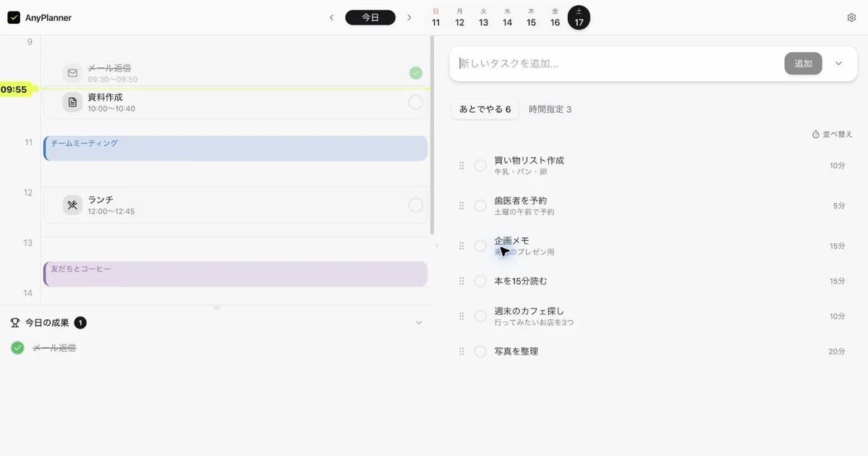This screenshot has height=456, width=868.
Task: Click the resize handle above 今日の成果
Action: coord(216,308)
